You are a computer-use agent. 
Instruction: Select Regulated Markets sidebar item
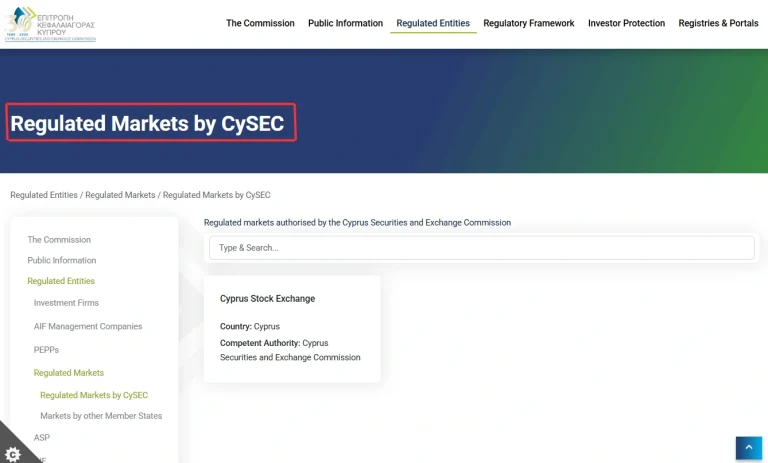[x=69, y=373]
